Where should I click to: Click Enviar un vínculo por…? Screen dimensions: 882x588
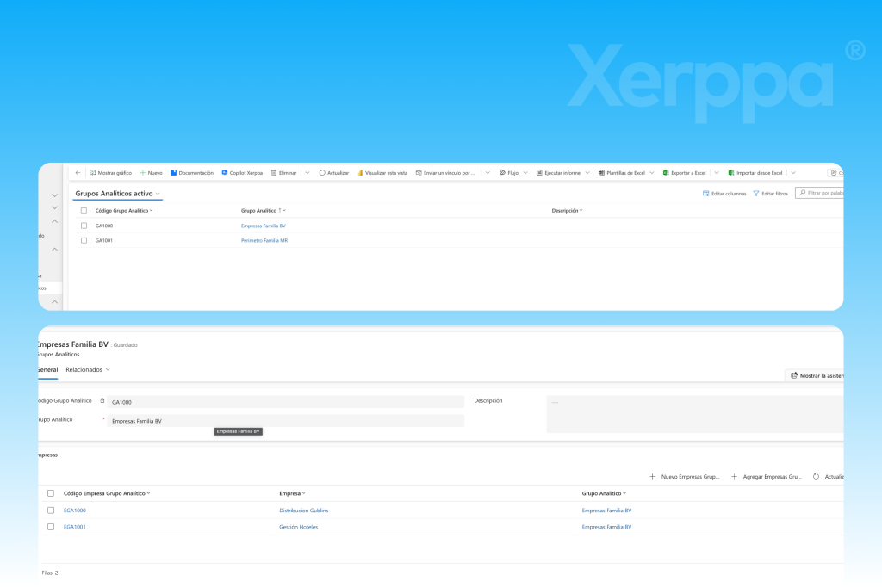click(x=445, y=172)
